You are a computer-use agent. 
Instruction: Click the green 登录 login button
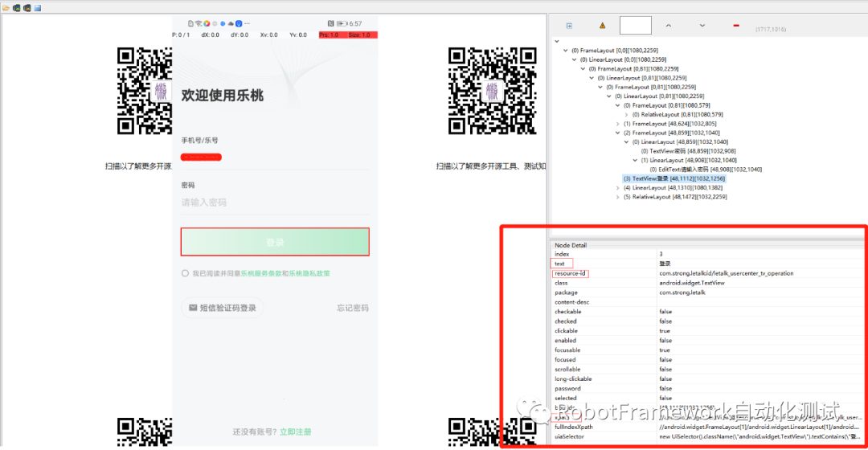[x=275, y=242]
